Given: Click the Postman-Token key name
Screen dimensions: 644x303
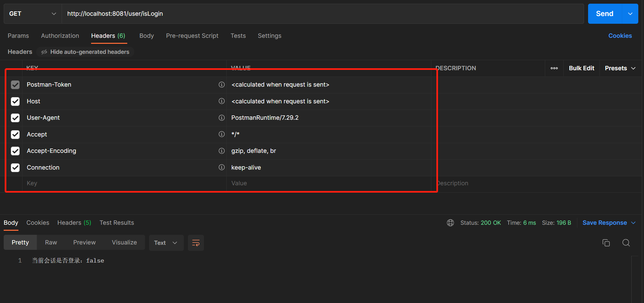Looking at the screenshot, I should 49,85.
